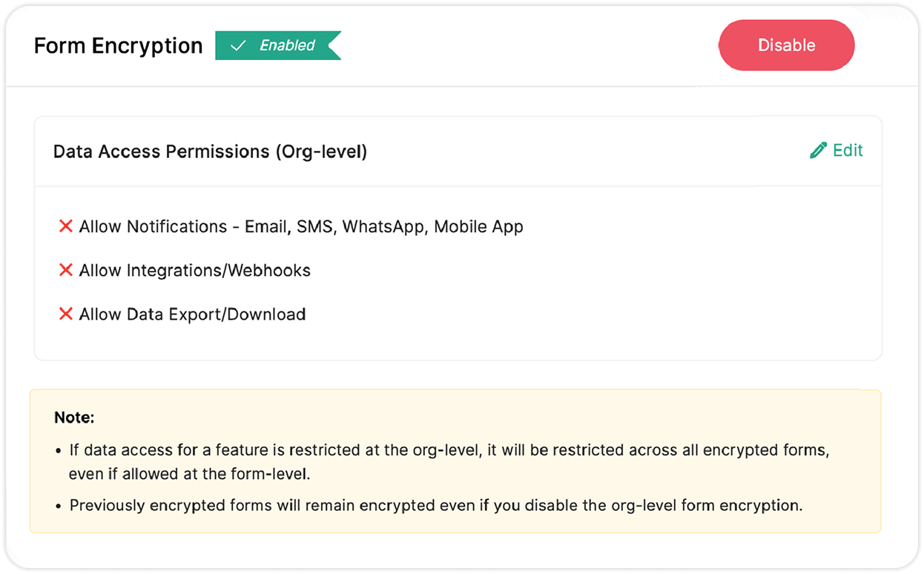The height and width of the screenshot is (574, 924).
Task: Click the Note: label in yellow box
Action: click(x=74, y=418)
